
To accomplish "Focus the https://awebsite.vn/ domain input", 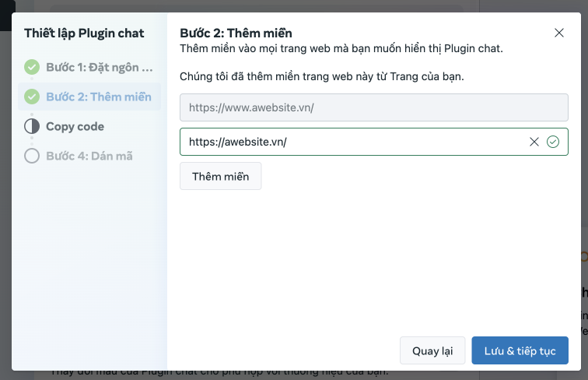I will [350, 142].
